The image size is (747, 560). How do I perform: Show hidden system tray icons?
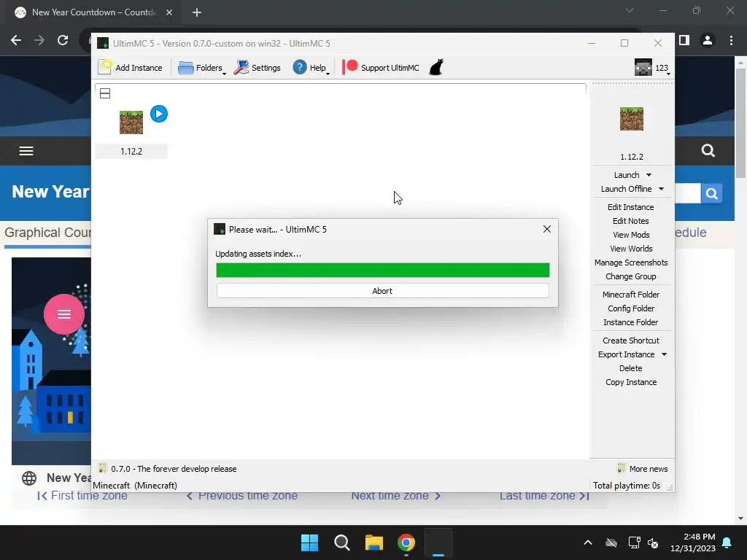click(588, 542)
